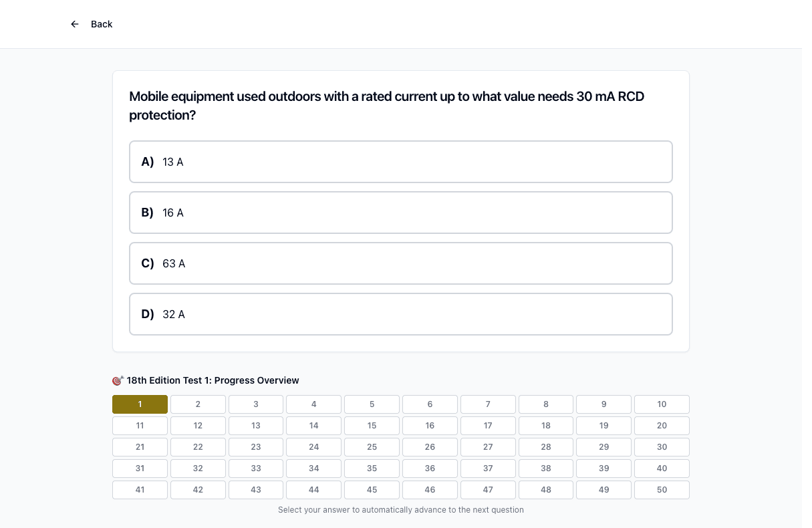Image resolution: width=812 pixels, height=528 pixels.
Task: Skip to question 43
Action: pos(256,490)
